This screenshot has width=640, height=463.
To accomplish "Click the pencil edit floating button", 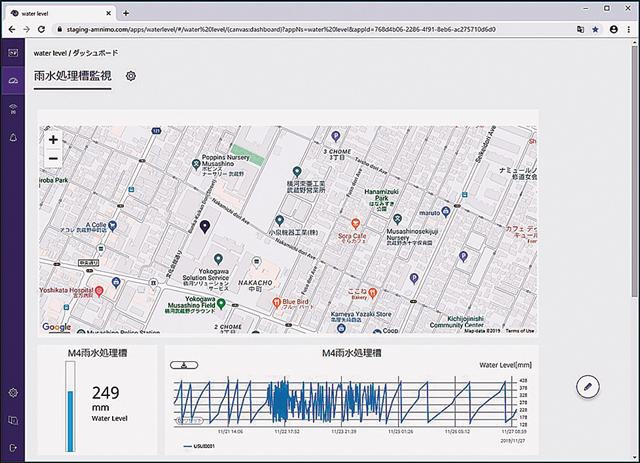I will (x=588, y=386).
